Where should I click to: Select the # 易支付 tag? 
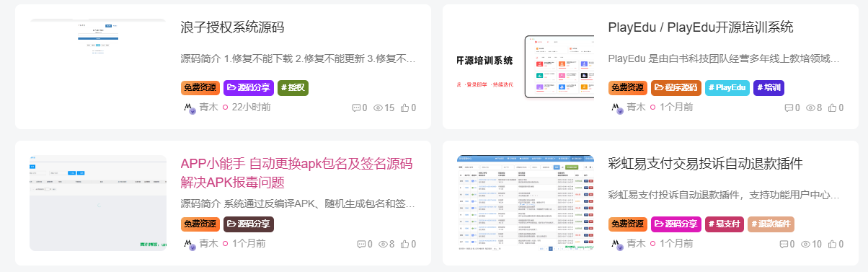point(725,224)
